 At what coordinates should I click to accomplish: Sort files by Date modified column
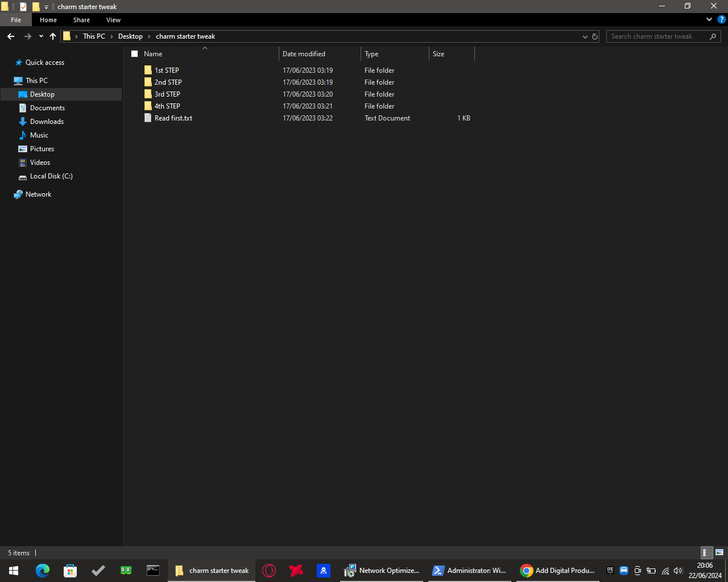[x=320, y=54]
